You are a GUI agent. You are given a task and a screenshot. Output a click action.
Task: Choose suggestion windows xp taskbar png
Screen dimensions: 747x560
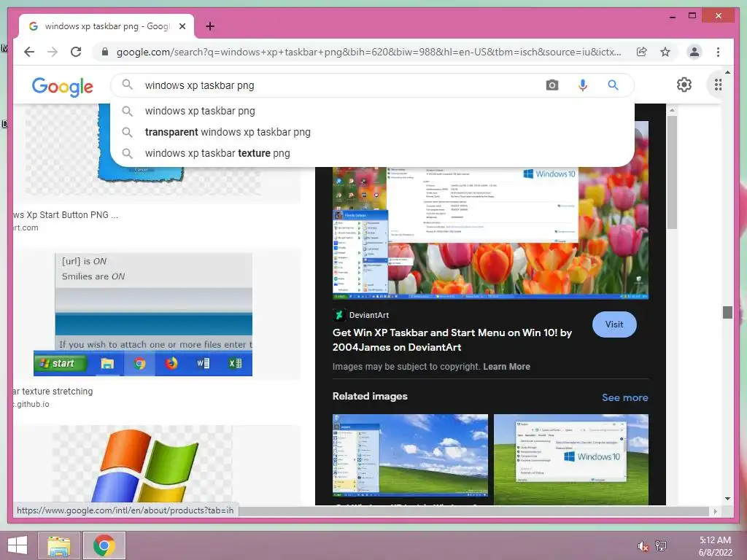coord(372,111)
